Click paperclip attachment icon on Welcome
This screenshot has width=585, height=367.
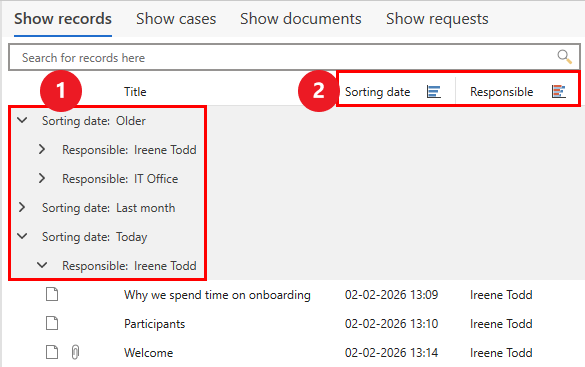pyautogui.click(x=75, y=352)
